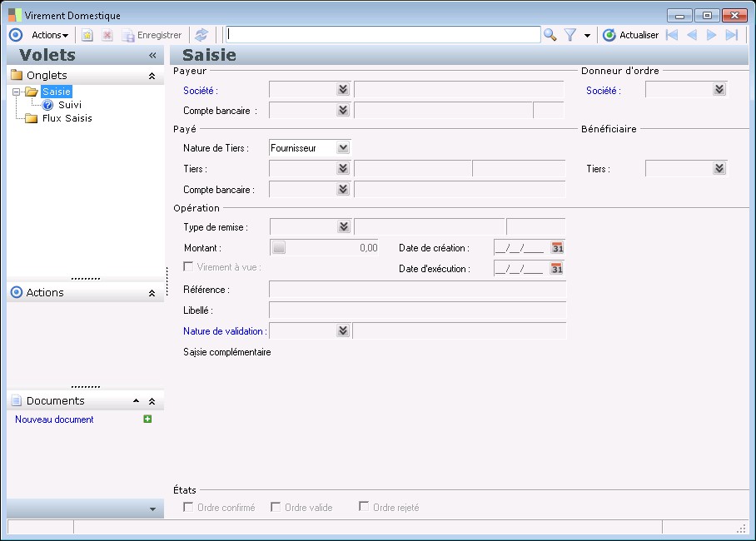Go to the first record arrow
Image resolution: width=756 pixels, height=541 pixels.
point(671,35)
